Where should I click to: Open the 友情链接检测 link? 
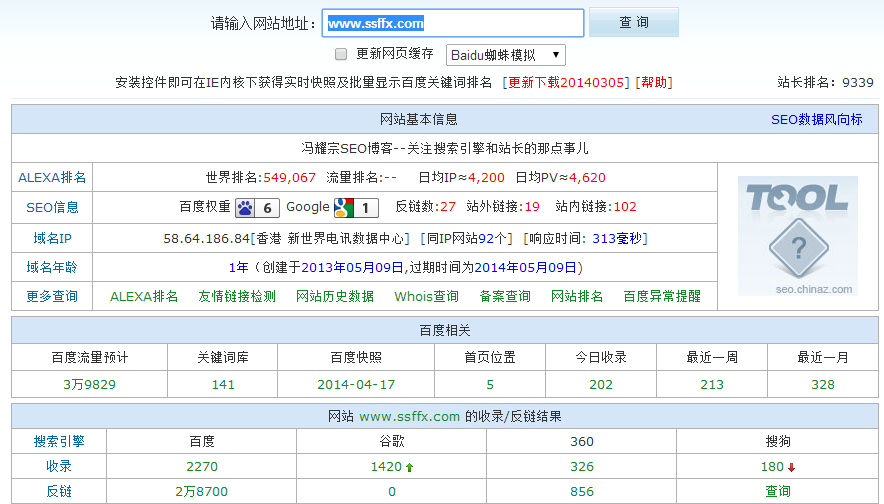pos(237,297)
